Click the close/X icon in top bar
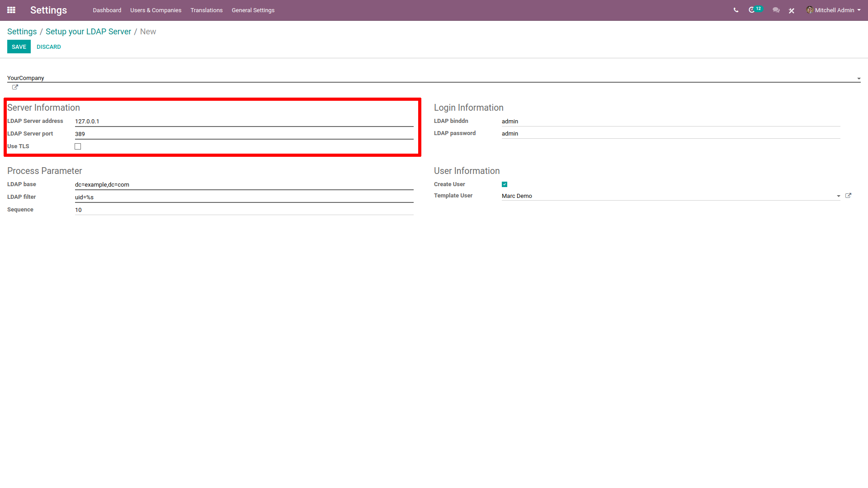Image resolution: width=868 pixels, height=488 pixels. click(x=792, y=10)
